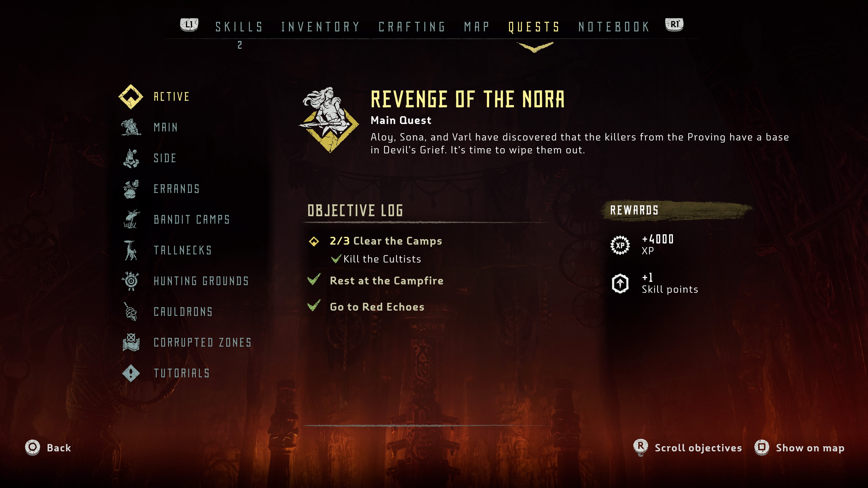Image resolution: width=868 pixels, height=488 pixels.
Task: Open the Bandit Camps category icon
Action: [131, 219]
